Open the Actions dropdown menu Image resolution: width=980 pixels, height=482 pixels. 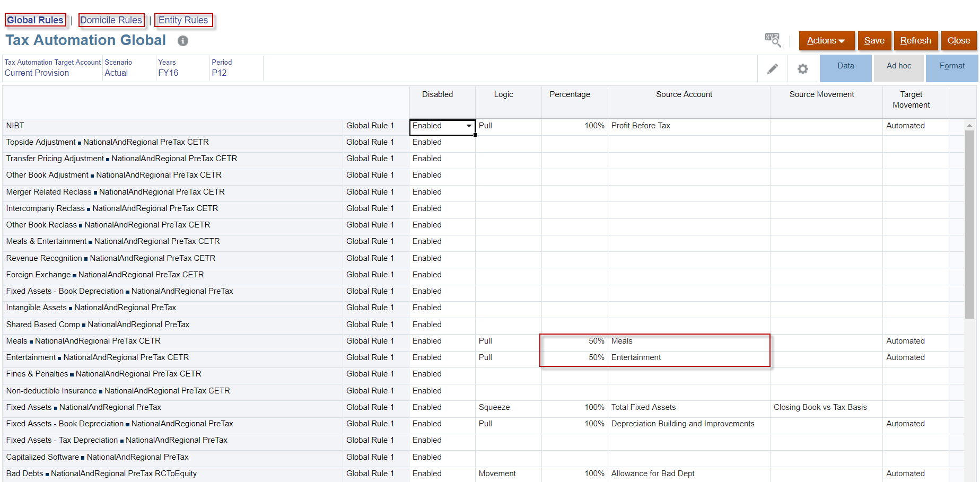(826, 41)
